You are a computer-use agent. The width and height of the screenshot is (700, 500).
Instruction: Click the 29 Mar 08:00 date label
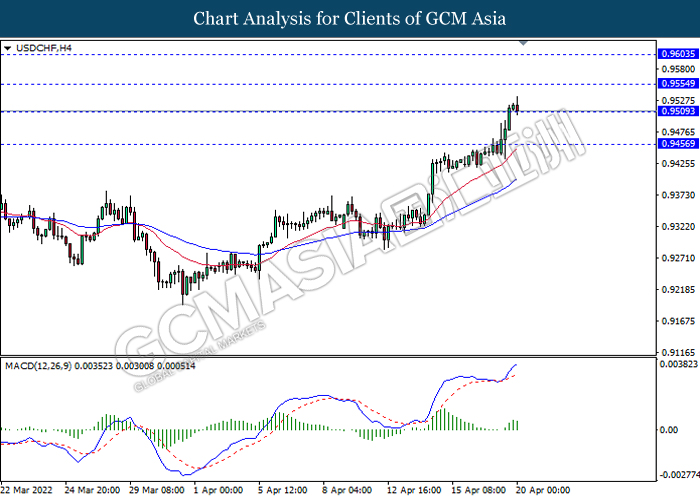(157, 490)
